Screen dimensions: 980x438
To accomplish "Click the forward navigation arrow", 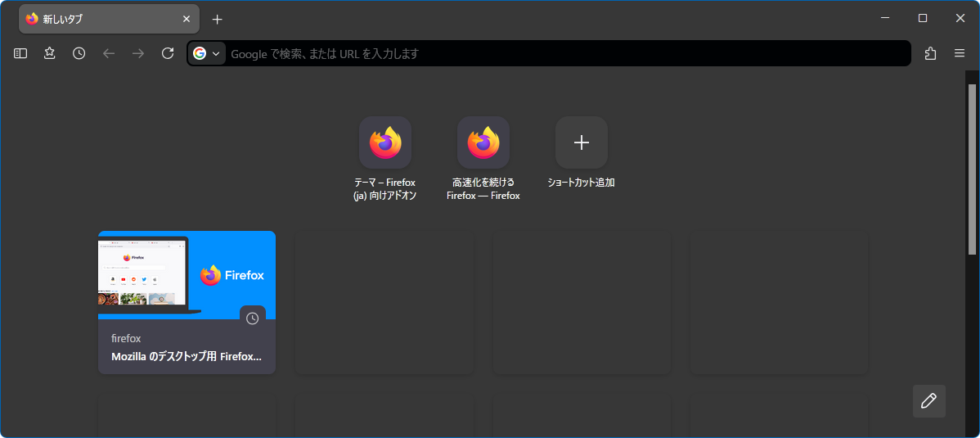I will (138, 53).
